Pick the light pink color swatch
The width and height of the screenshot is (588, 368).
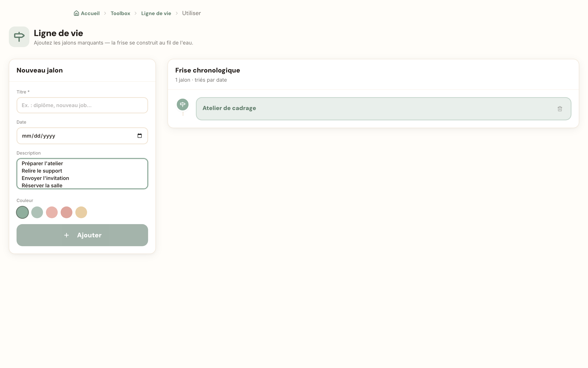click(52, 212)
